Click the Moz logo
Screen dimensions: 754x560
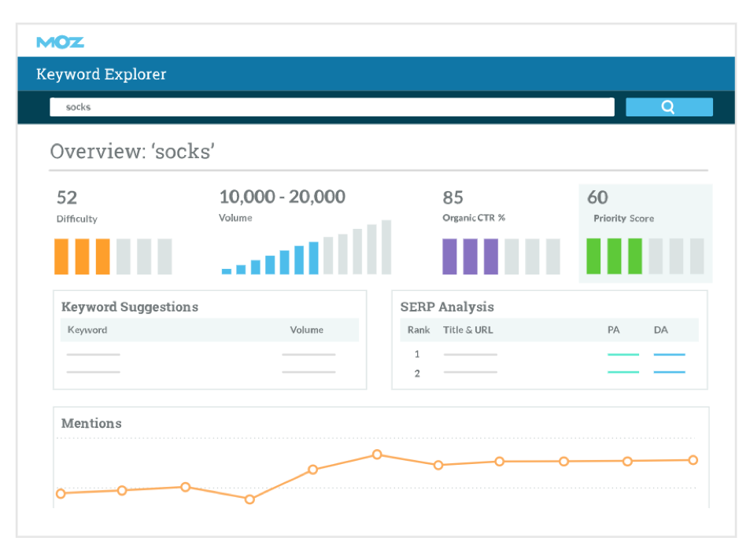[60, 42]
